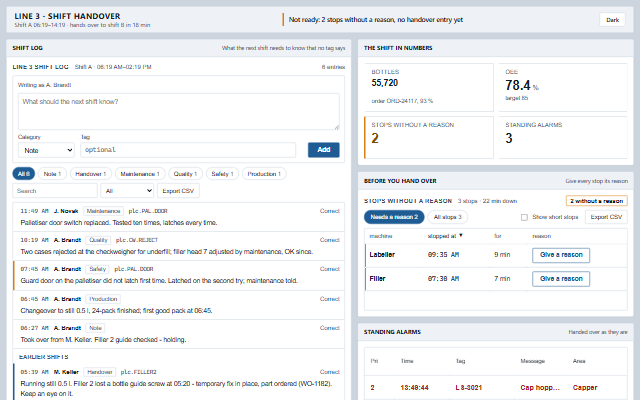
Task: Correct the 06:45 AM production entry
Action: (330, 299)
